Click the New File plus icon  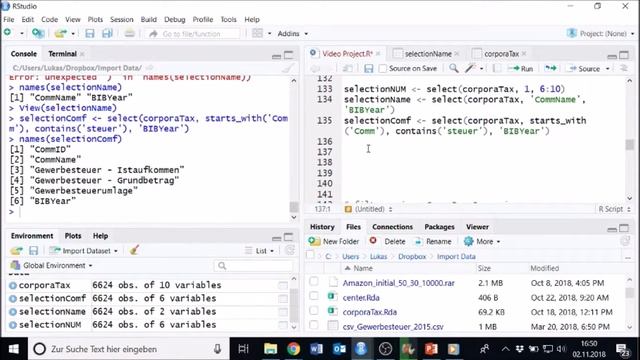click(x=7, y=33)
